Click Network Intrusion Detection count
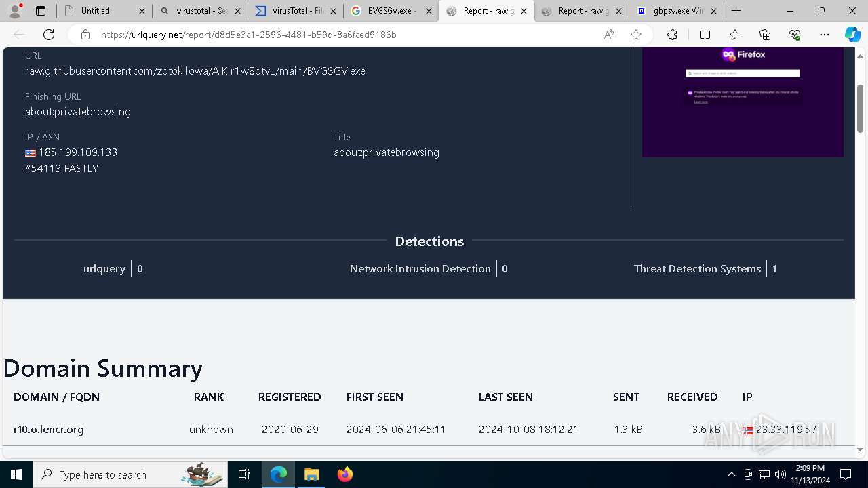 point(505,269)
